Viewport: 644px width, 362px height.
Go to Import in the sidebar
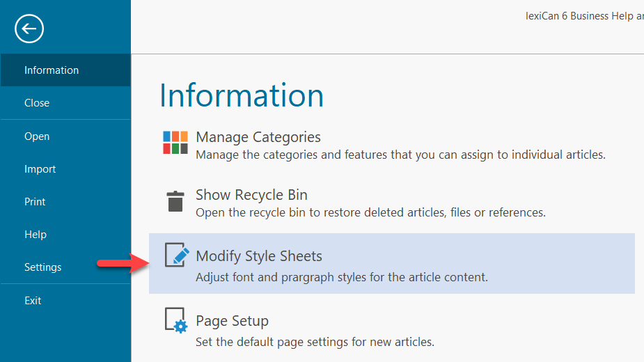[x=40, y=169]
